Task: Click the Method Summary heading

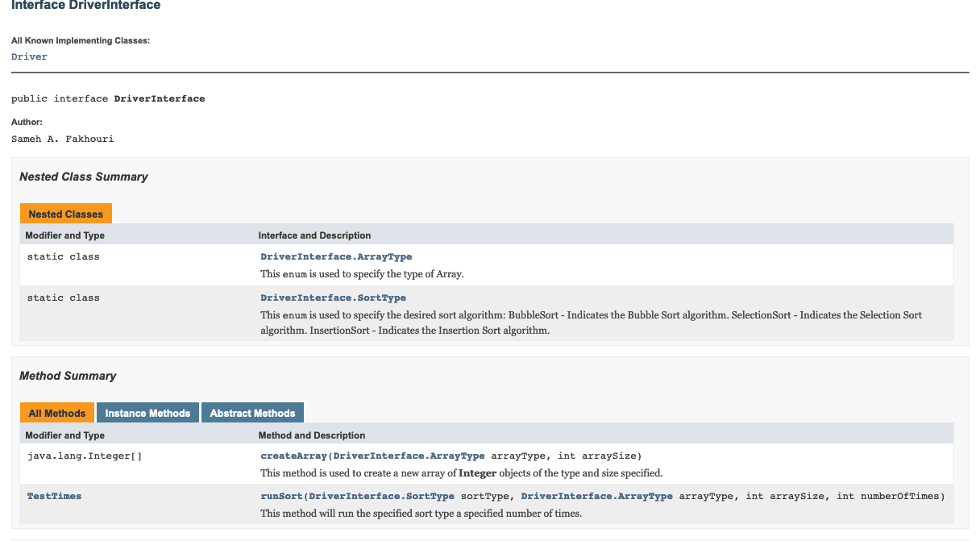Action: pyautogui.click(x=68, y=376)
